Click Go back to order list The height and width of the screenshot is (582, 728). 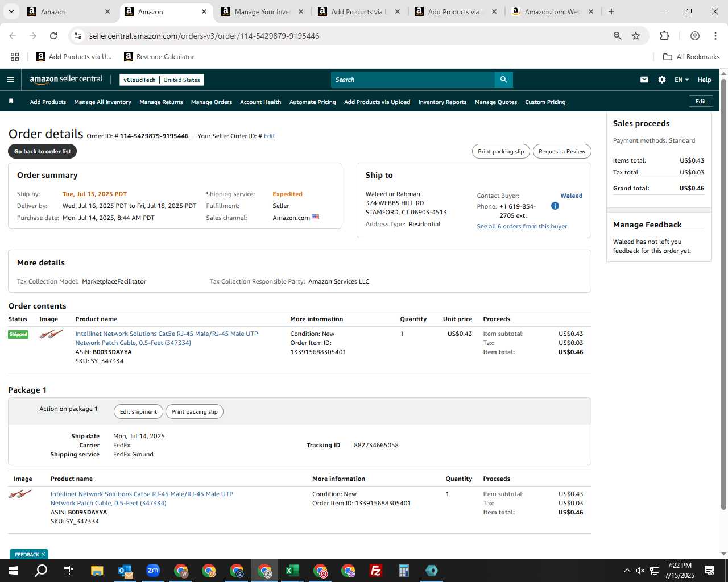pyautogui.click(x=43, y=151)
